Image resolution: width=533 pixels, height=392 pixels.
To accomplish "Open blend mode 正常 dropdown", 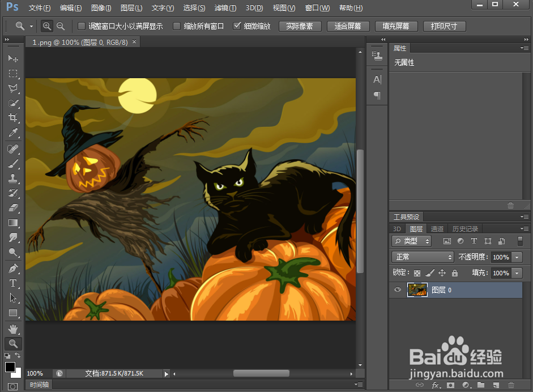I will click(x=423, y=257).
